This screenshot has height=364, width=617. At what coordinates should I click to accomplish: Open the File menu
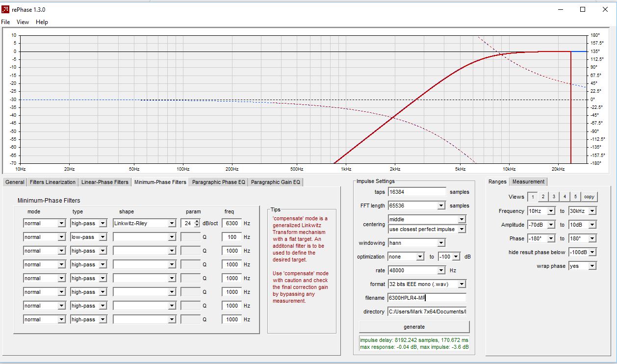(5, 22)
